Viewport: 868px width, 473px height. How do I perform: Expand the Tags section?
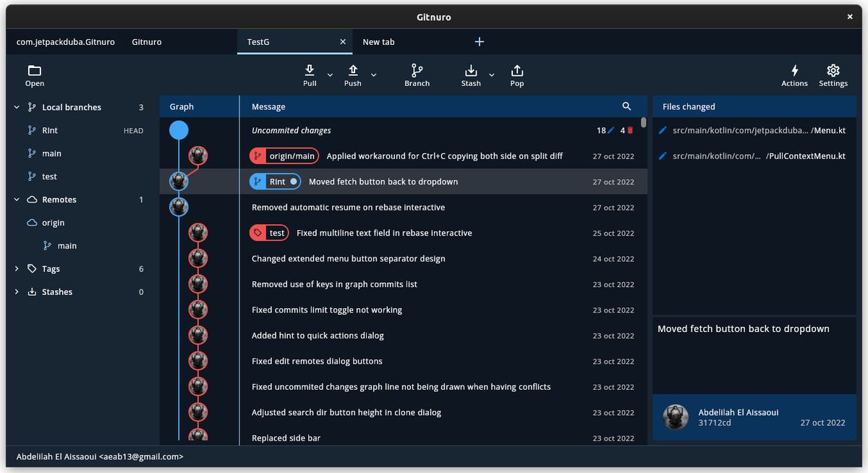coord(16,268)
